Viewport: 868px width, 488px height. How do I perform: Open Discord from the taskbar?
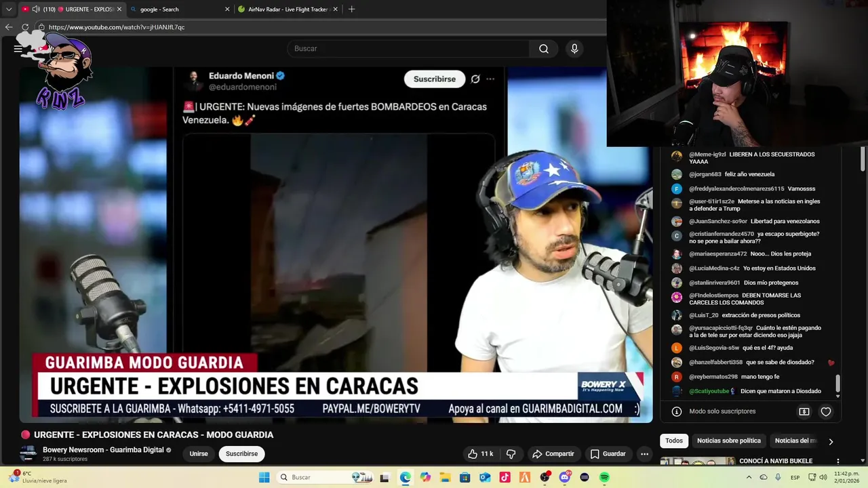[565, 477]
